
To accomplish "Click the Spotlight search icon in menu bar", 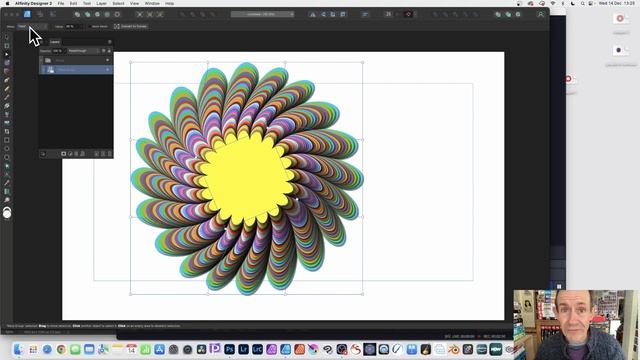I will coord(582,3).
